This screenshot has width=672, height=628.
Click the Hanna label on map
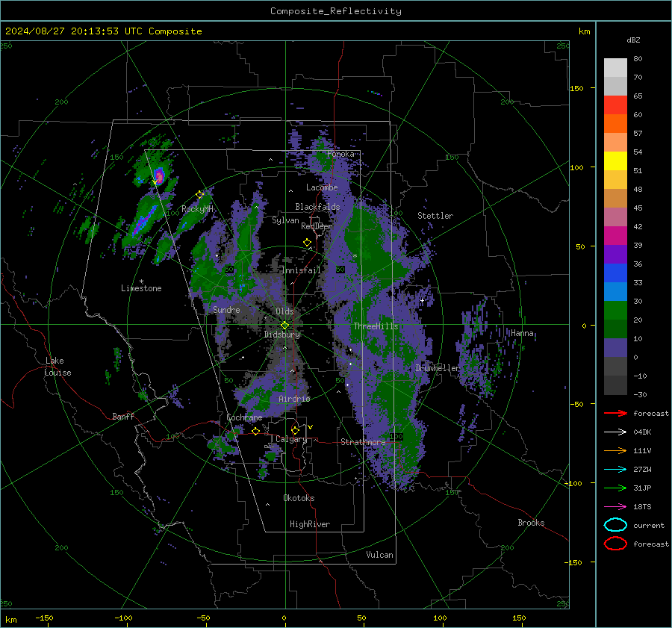[522, 333]
